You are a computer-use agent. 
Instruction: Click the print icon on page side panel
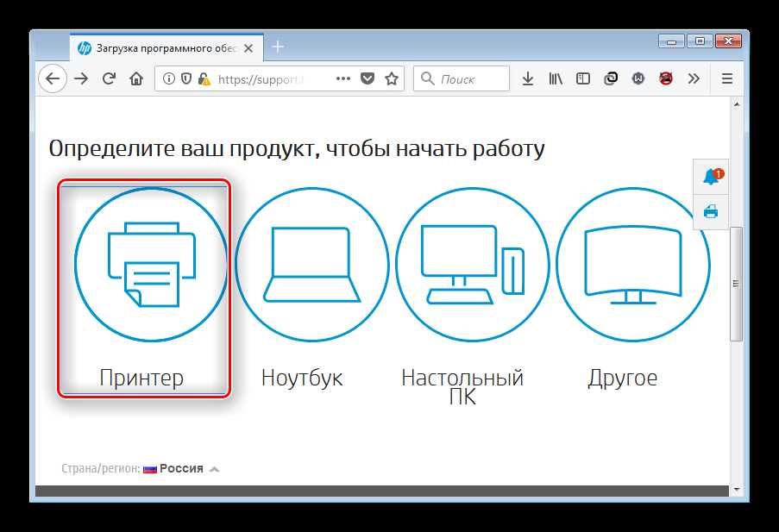click(x=711, y=211)
